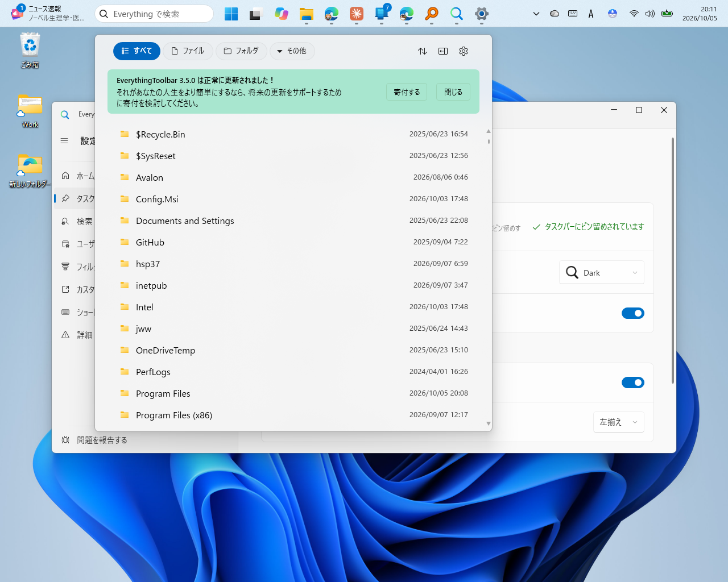Select the フォルダ filter tab

[x=241, y=51]
